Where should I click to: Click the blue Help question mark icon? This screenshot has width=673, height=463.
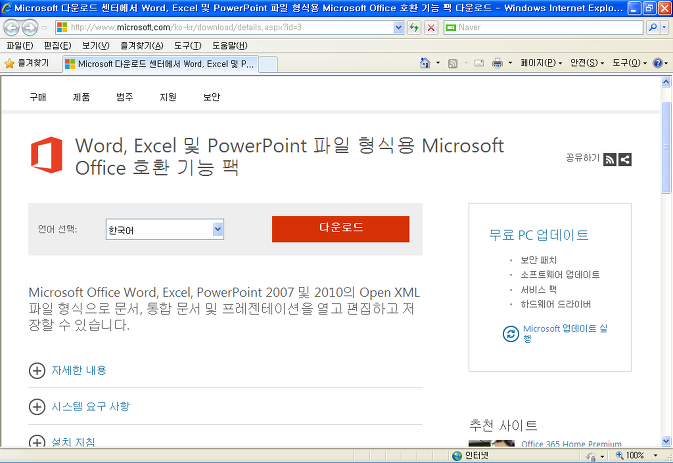(658, 63)
